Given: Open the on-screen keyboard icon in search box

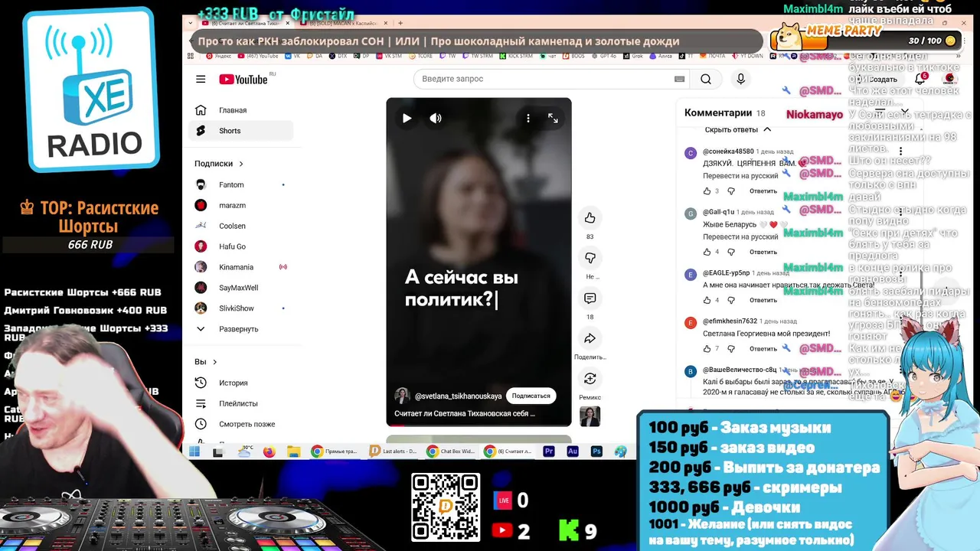Looking at the screenshot, I should pyautogui.click(x=679, y=79).
